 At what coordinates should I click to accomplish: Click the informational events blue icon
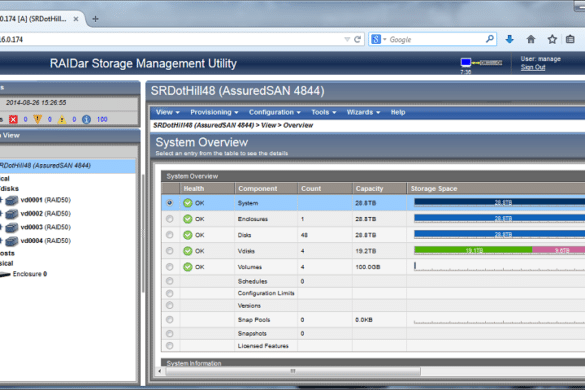pyautogui.click(x=86, y=119)
